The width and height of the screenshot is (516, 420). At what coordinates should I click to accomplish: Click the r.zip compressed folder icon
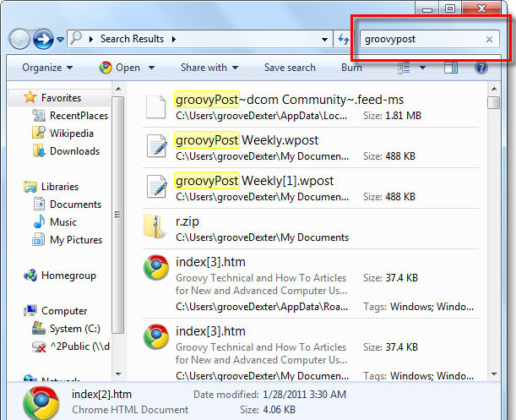(x=154, y=226)
